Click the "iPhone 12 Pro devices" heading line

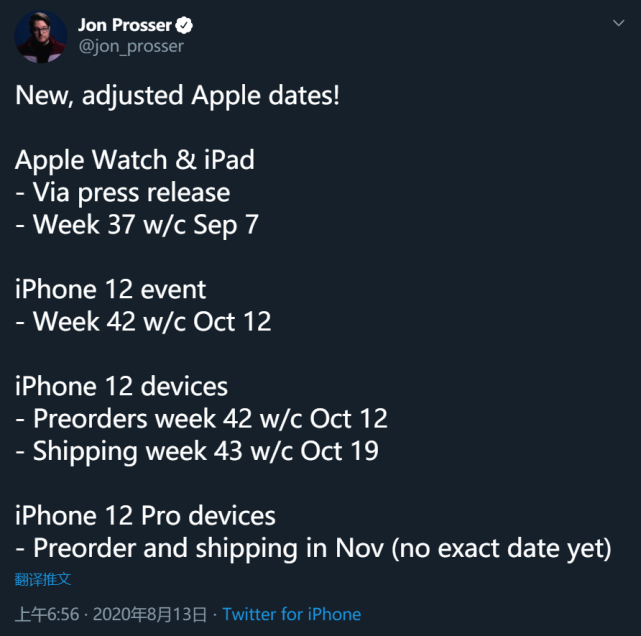145,515
